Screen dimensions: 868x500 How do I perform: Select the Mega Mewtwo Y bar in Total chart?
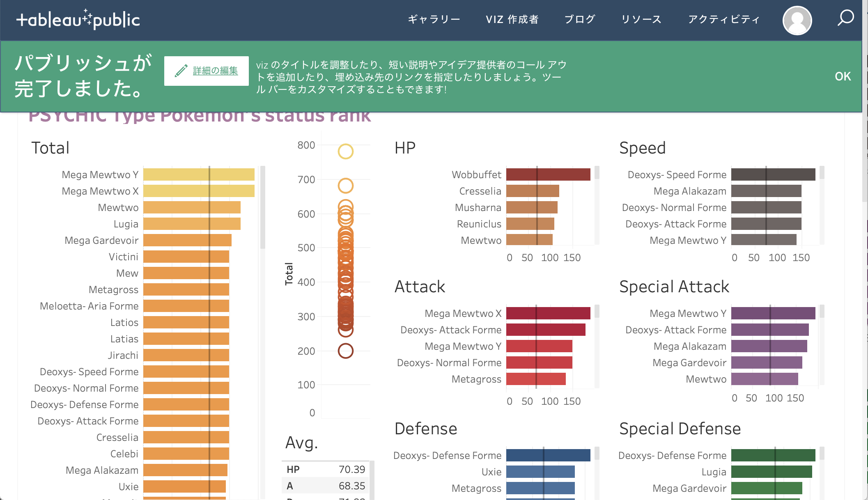(x=198, y=174)
